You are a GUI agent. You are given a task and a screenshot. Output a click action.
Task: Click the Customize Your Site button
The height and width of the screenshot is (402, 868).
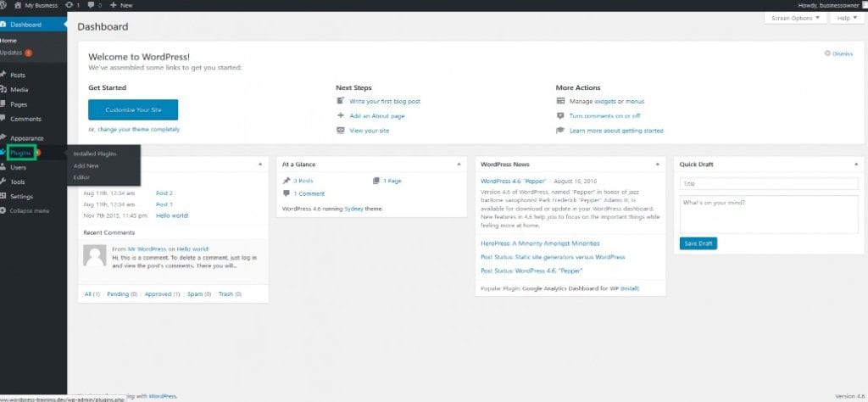point(133,110)
